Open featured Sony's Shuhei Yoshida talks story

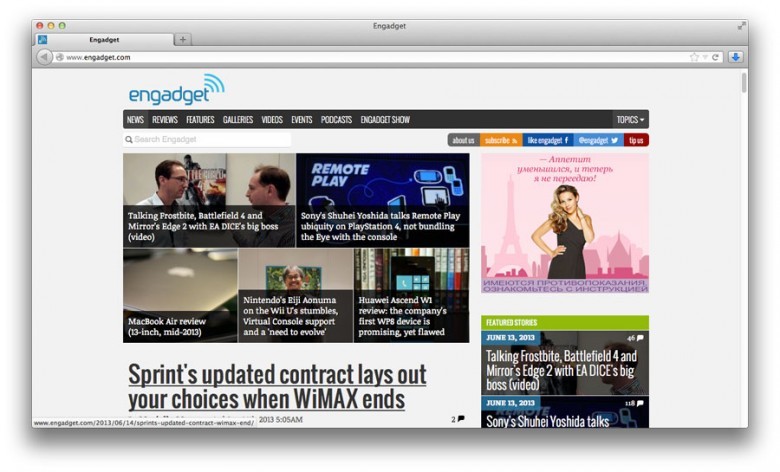(x=565, y=413)
